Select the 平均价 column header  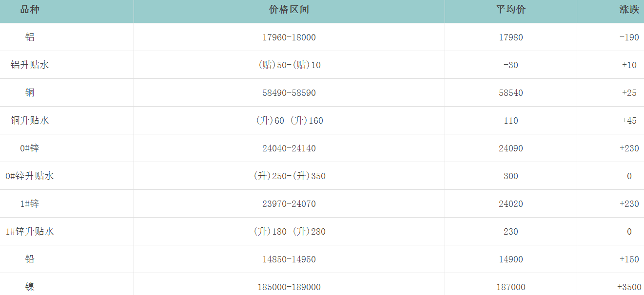coord(510,10)
